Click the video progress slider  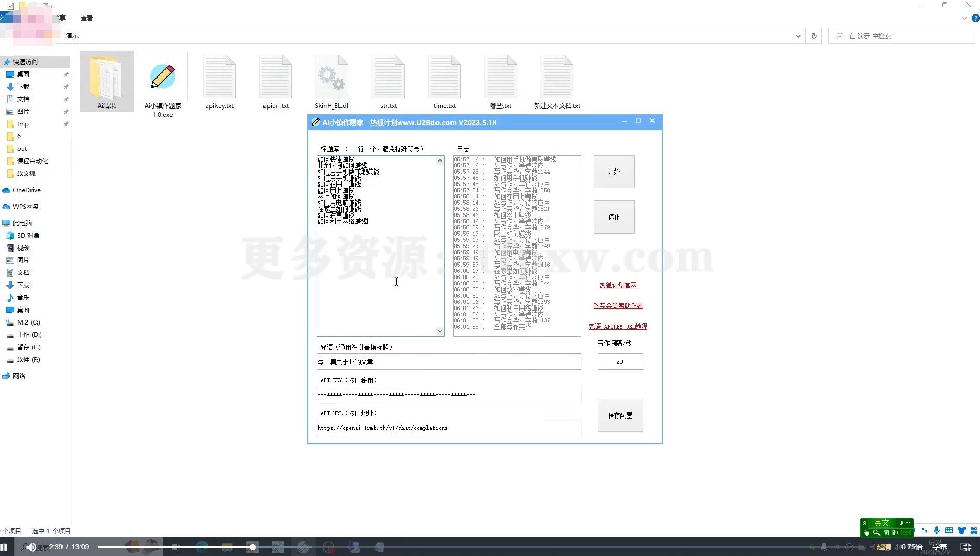[x=252, y=546]
